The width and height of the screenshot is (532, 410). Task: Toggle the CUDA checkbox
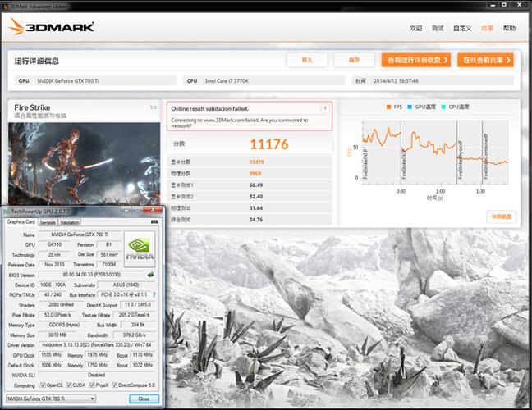[x=69, y=385]
